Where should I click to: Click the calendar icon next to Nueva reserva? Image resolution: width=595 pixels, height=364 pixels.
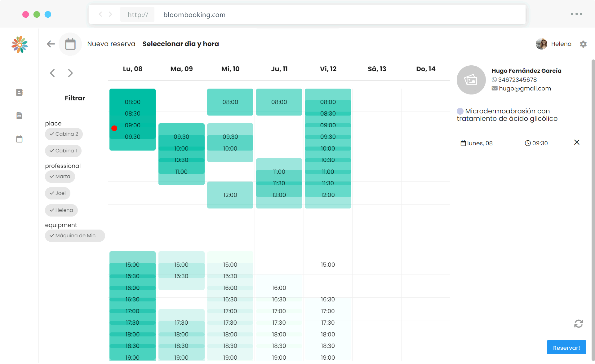pyautogui.click(x=70, y=44)
